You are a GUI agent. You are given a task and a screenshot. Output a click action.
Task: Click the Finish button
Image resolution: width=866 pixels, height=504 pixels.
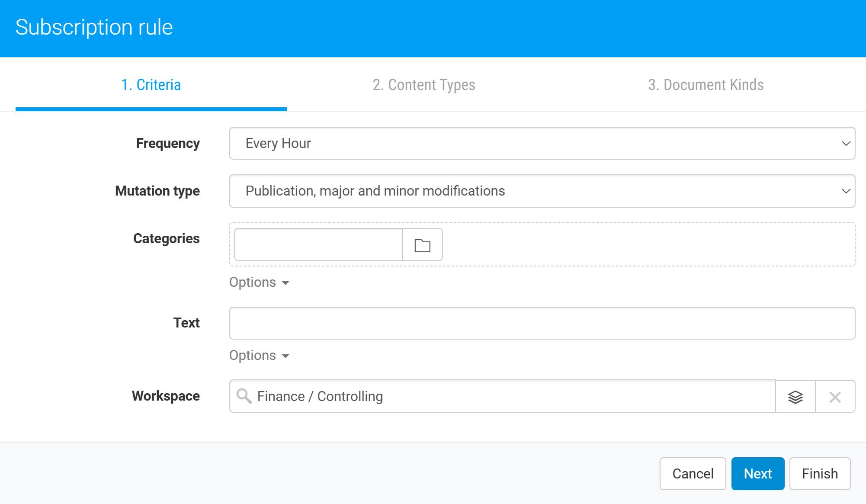click(x=820, y=474)
